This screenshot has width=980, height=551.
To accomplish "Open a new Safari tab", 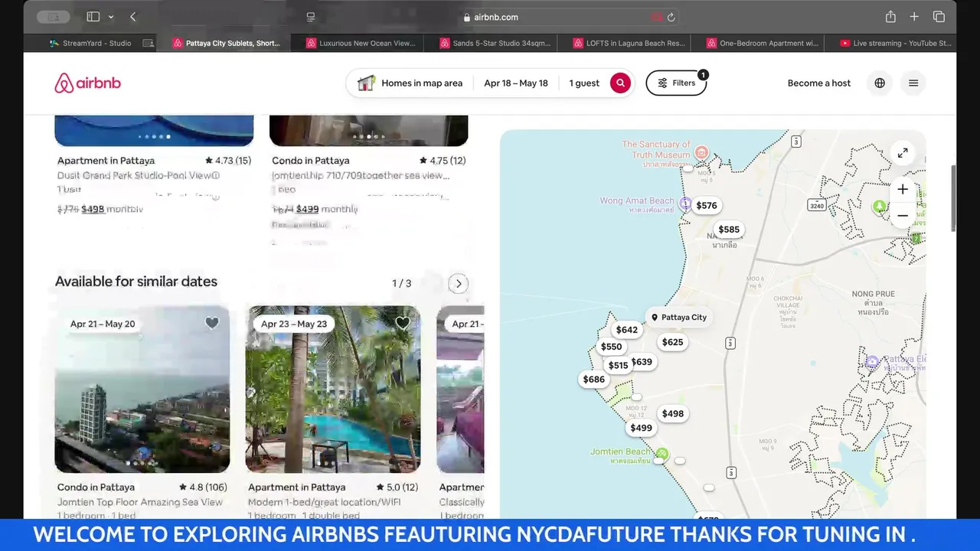I will click(x=914, y=17).
